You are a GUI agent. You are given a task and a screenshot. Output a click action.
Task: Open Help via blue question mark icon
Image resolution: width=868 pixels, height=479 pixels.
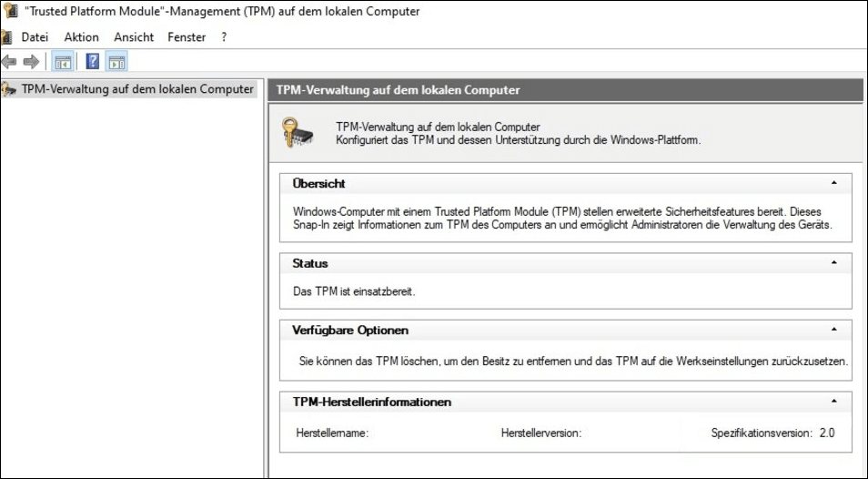click(93, 61)
